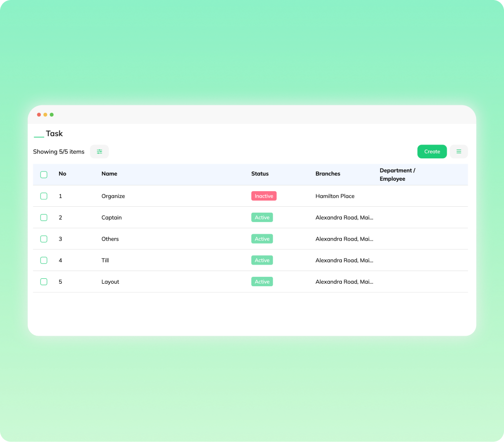Tick the checkbox for Others row

click(x=44, y=239)
